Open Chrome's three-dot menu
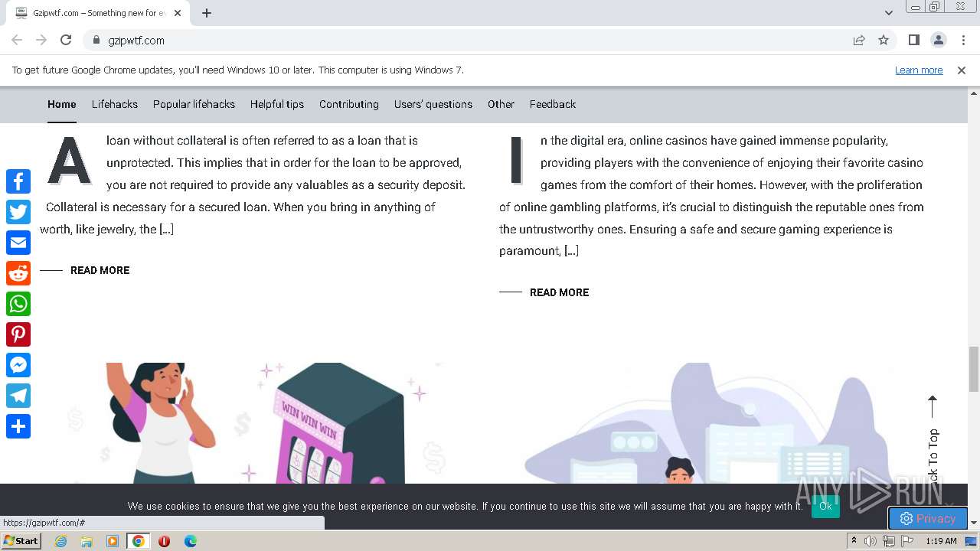The image size is (980, 551). 962,40
